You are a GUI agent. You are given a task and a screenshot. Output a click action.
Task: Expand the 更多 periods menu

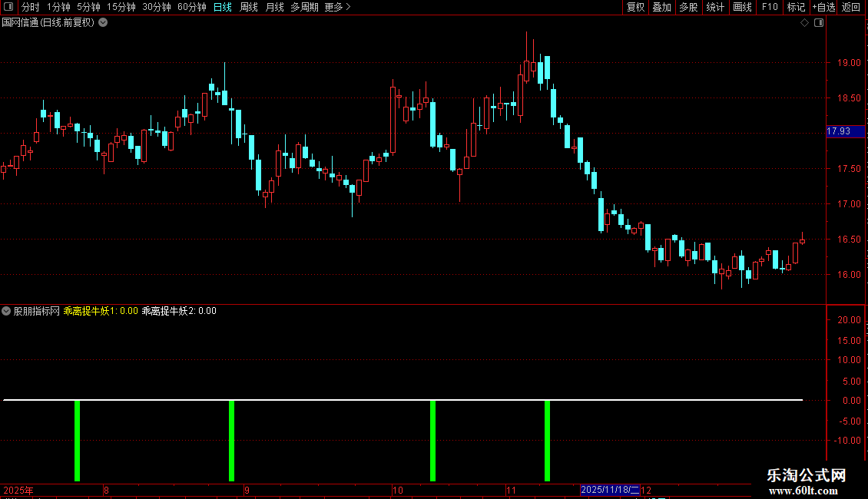pos(337,7)
